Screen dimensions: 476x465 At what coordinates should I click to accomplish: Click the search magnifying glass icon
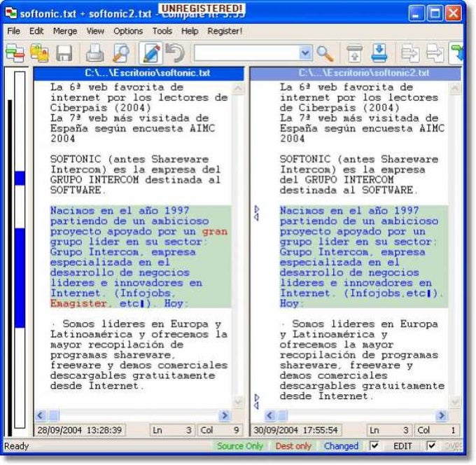pyautogui.click(x=325, y=53)
